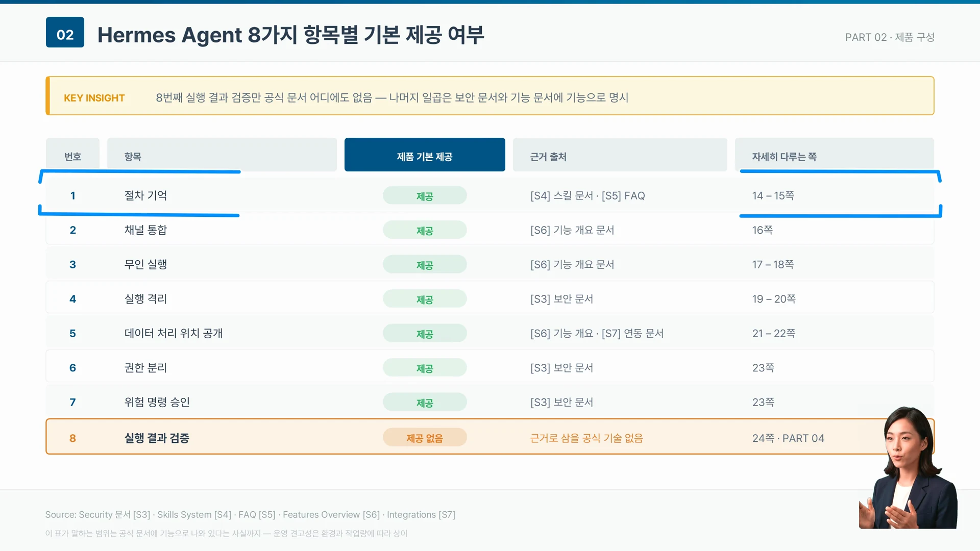Select the 절차 기억 item text

point(145,195)
